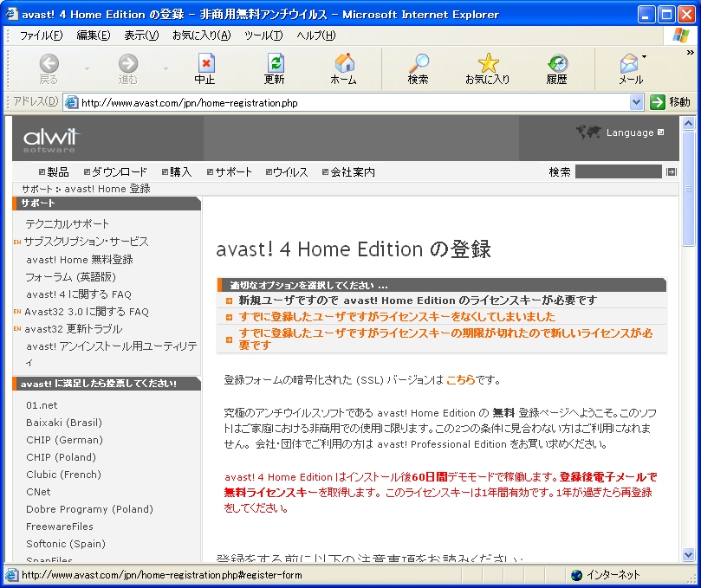Open avast! アンインストール用ユーティリティ link

click(111, 354)
